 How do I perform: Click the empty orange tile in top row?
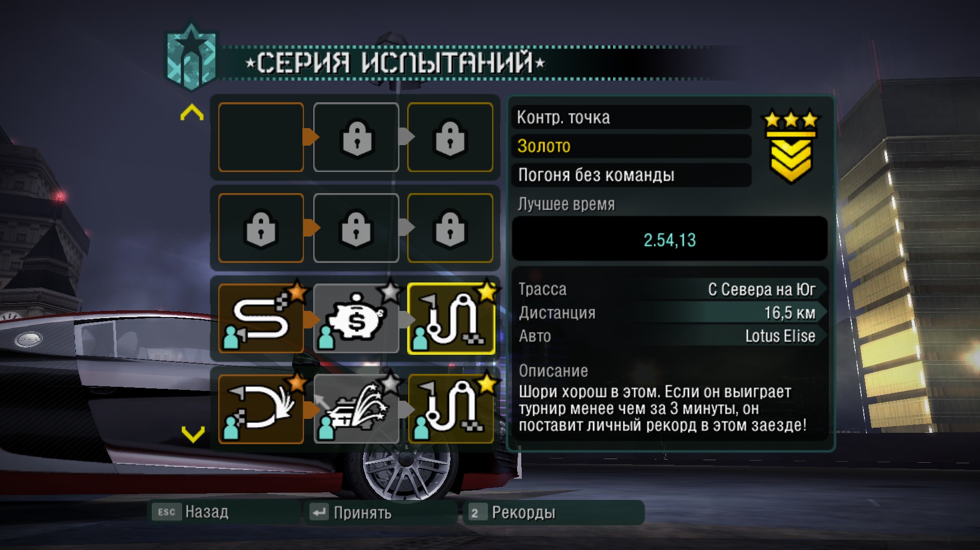[x=261, y=137]
